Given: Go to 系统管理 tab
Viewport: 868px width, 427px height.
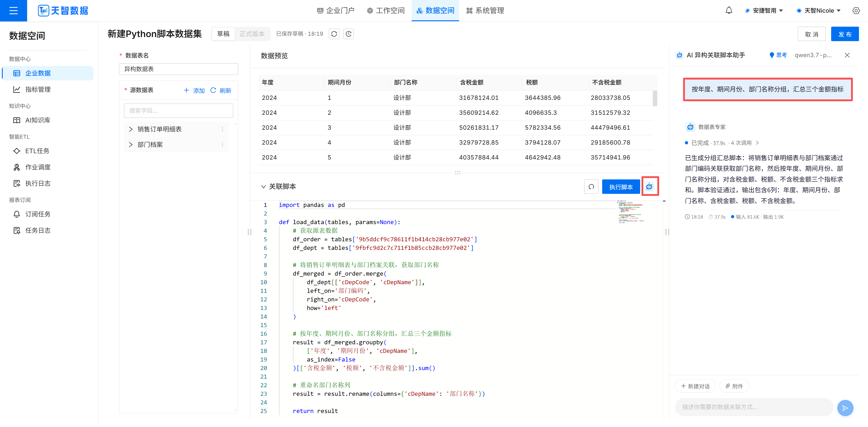Looking at the screenshot, I should pos(485,11).
